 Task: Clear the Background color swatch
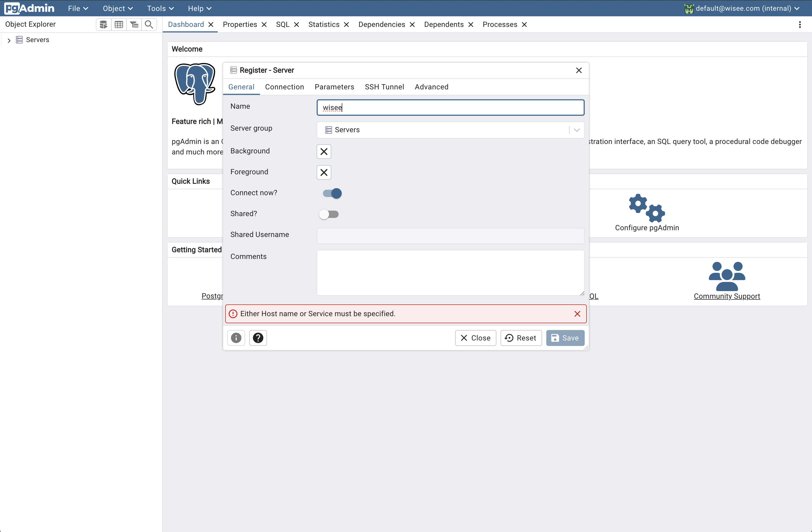point(324,151)
